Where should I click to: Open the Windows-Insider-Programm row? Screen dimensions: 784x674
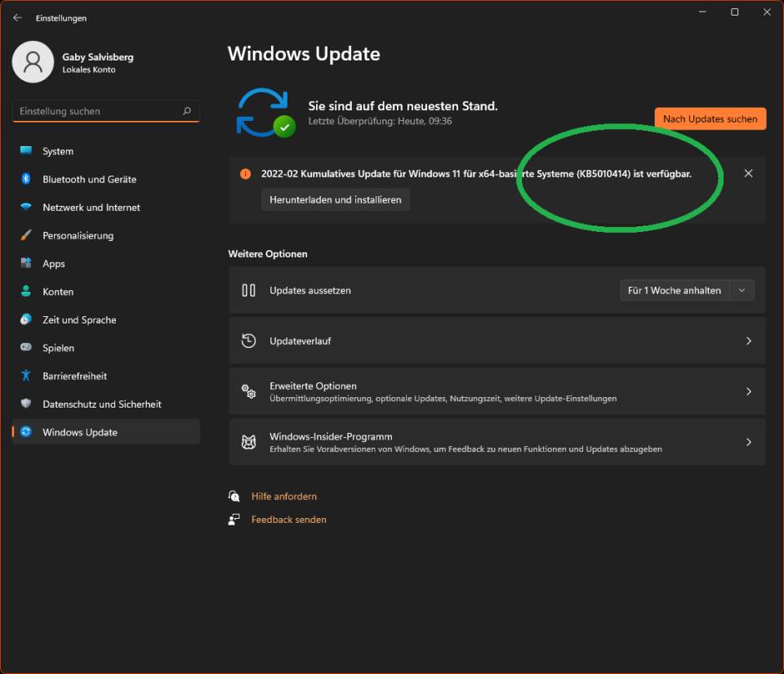click(497, 442)
